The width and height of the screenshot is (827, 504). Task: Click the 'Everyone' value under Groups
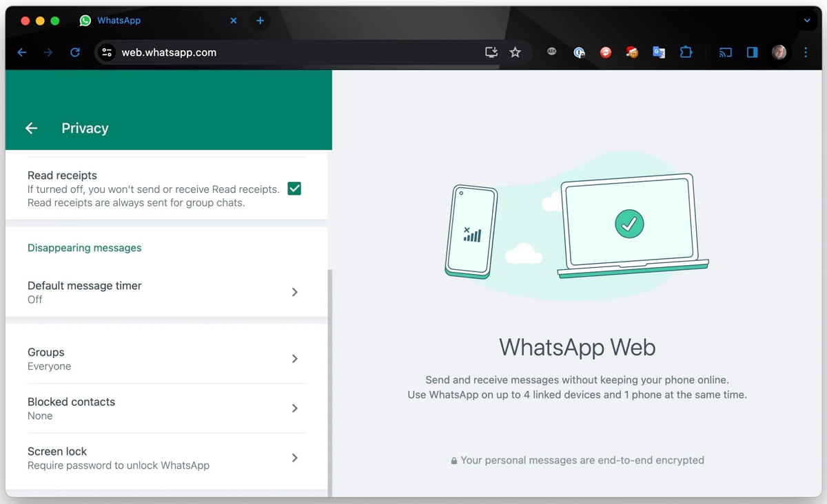(x=49, y=366)
